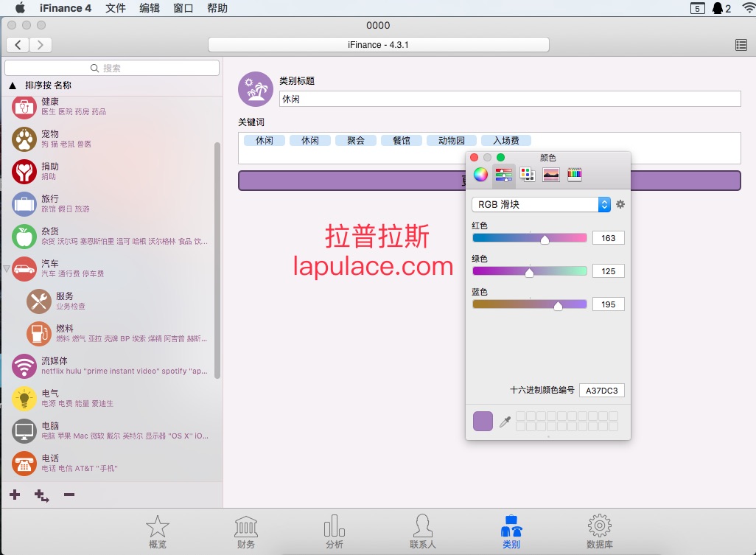Toggle the list view icon in the toolbar
Image resolution: width=756 pixels, height=555 pixels.
(741, 45)
